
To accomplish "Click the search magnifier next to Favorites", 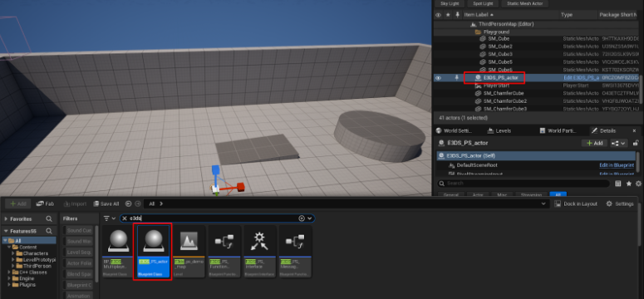I will pyautogui.click(x=49, y=219).
